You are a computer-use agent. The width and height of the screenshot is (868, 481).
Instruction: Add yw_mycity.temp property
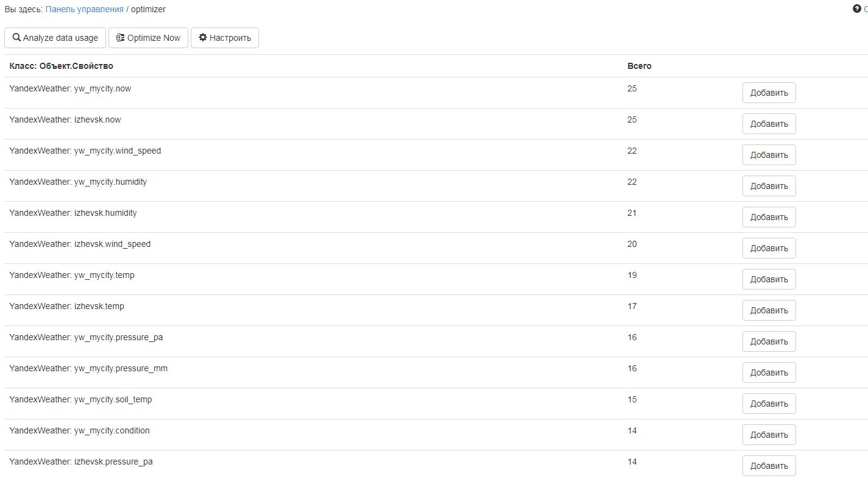(x=769, y=279)
